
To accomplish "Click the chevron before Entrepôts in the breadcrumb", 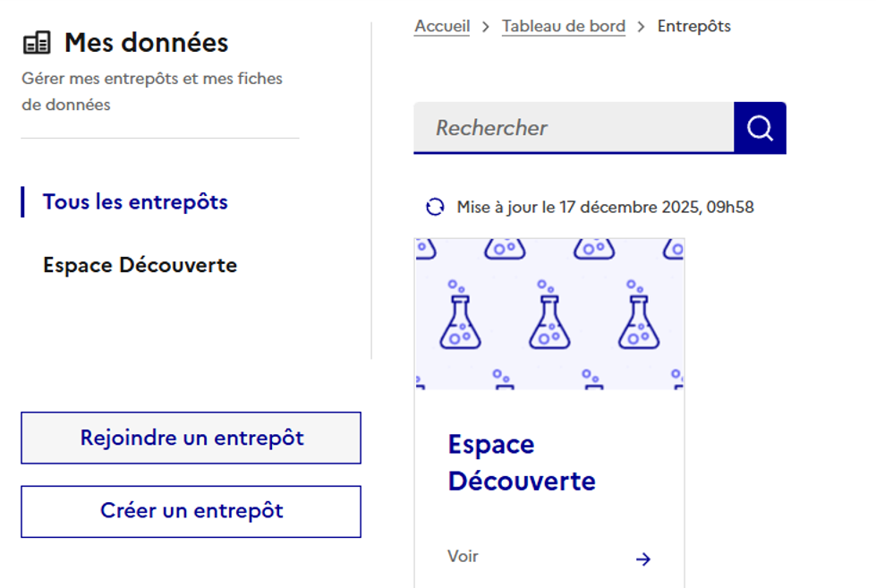I will [639, 26].
